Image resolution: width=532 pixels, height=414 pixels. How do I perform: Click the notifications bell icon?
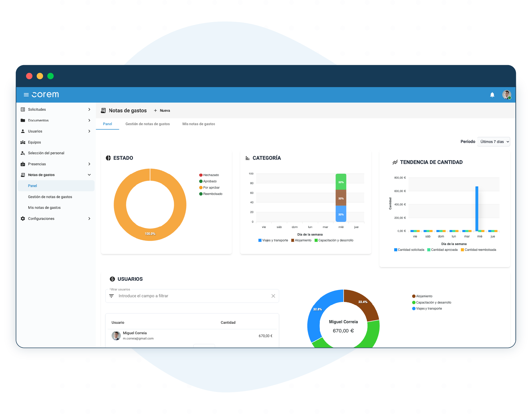[492, 95]
